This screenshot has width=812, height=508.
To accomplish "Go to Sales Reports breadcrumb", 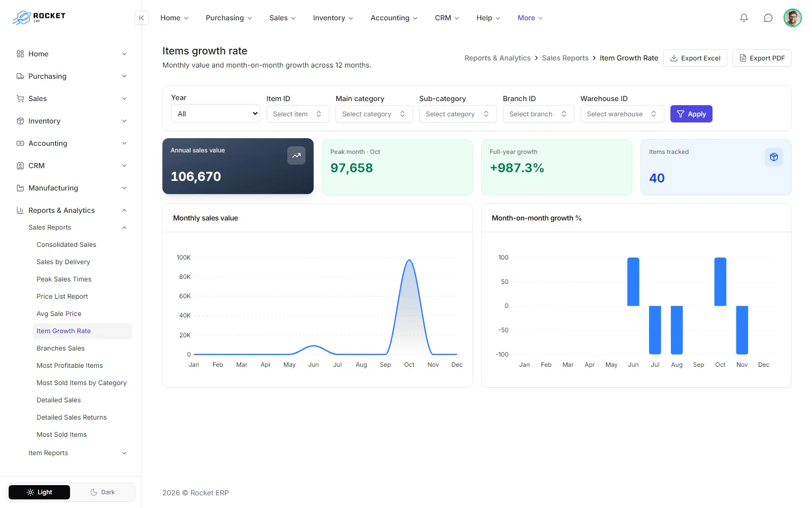I will (565, 58).
